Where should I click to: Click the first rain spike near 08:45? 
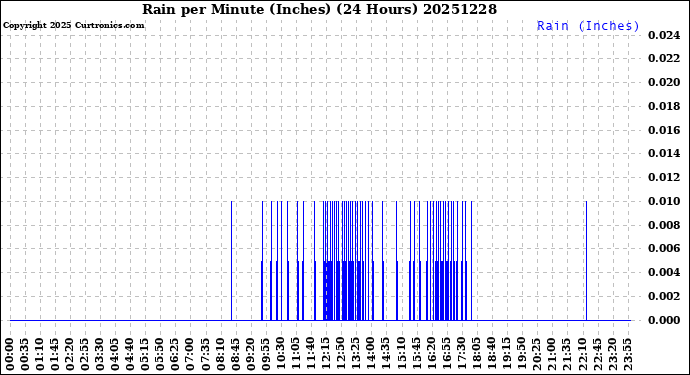pos(231,261)
